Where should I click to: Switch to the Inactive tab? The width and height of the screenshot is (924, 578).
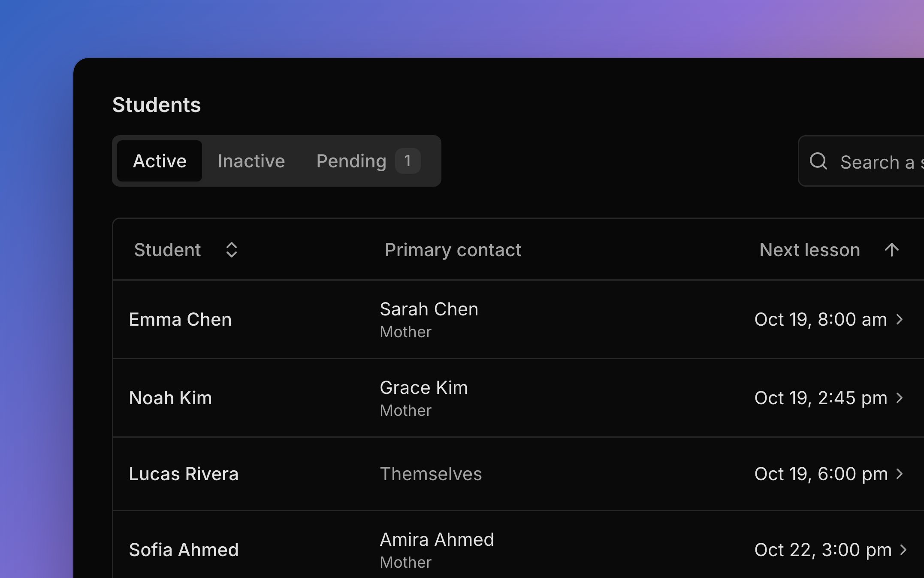[251, 161]
